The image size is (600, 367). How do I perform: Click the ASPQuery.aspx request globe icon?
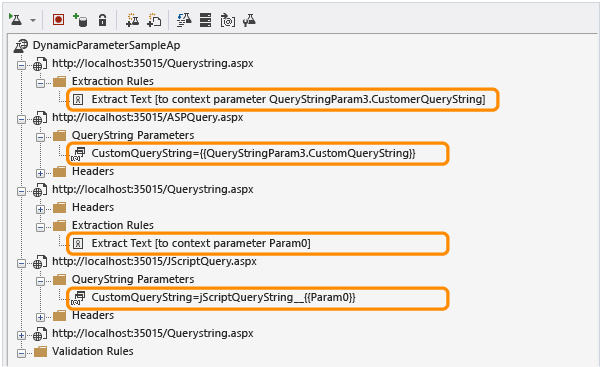point(39,118)
